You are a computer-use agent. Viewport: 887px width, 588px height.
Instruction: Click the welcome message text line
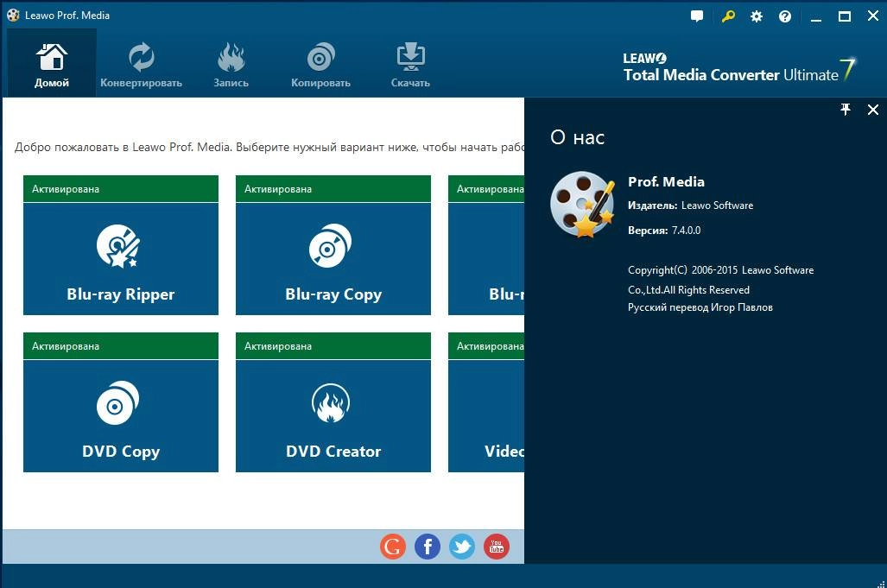pos(269,147)
